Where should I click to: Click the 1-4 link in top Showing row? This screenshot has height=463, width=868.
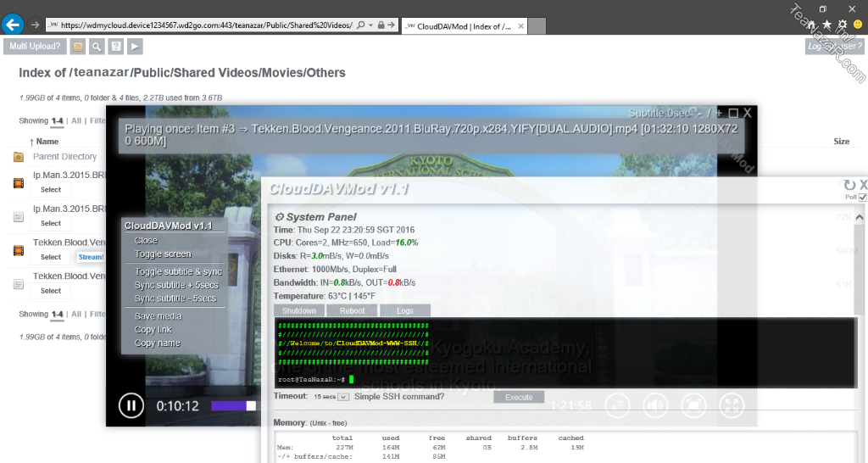(57, 120)
